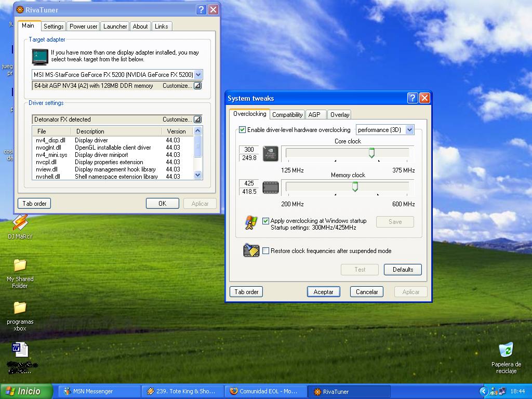The height and width of the screenshot is (399, 532).
Task: Click the Windows startup running-man icon
Action: (251, 222)
